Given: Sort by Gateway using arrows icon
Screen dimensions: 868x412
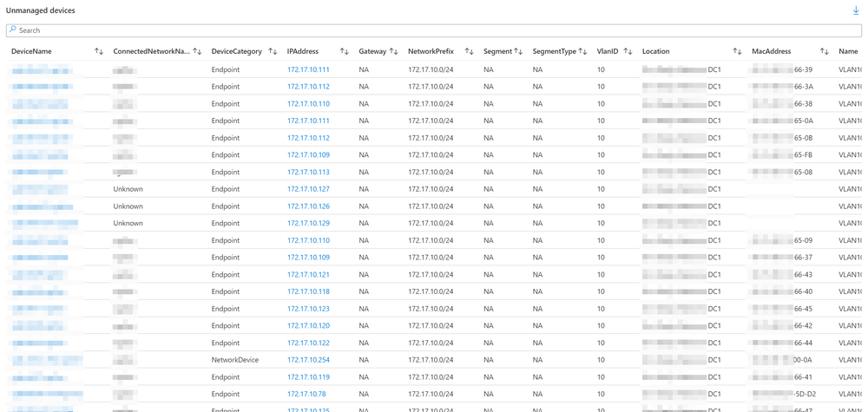Looking at the screenshot, I should (x=394, y=51).
